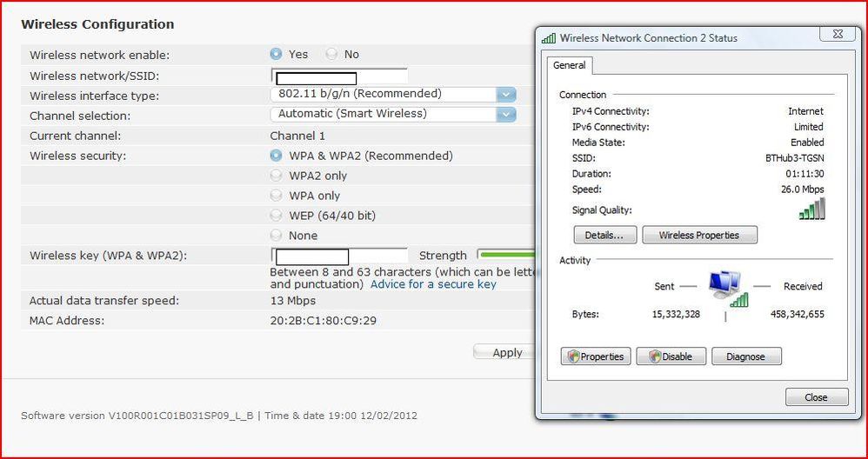The height and width of the screenshot is (459, 868).
Task: Click the Signal Quality bars indicator
Action: [811, 209]
